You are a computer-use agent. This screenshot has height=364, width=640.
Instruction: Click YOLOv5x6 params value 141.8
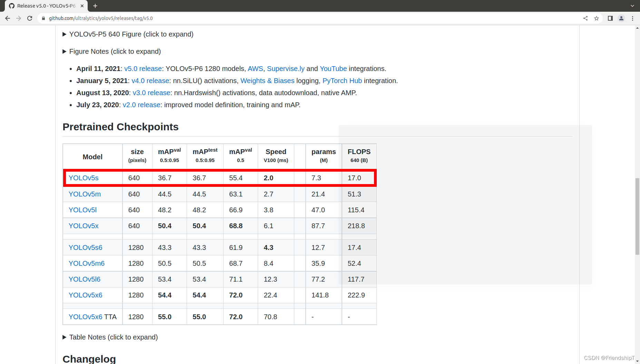tap(320, 295)
